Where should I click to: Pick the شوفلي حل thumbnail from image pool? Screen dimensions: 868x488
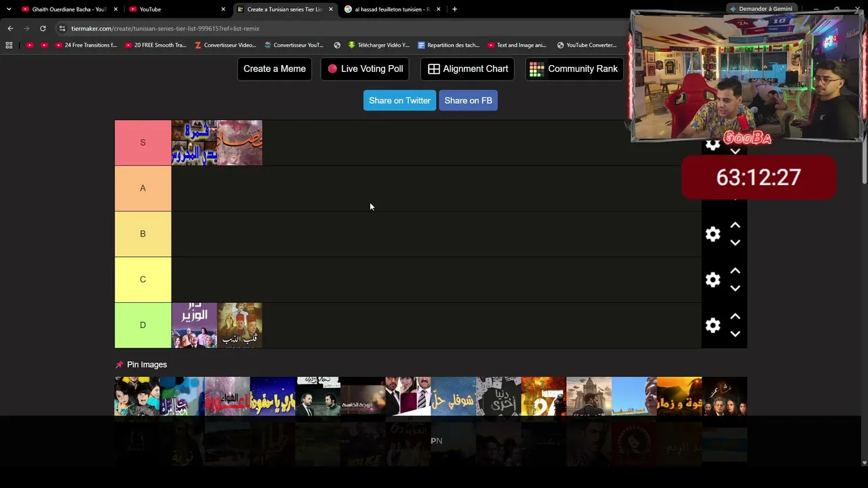point(453,396)
